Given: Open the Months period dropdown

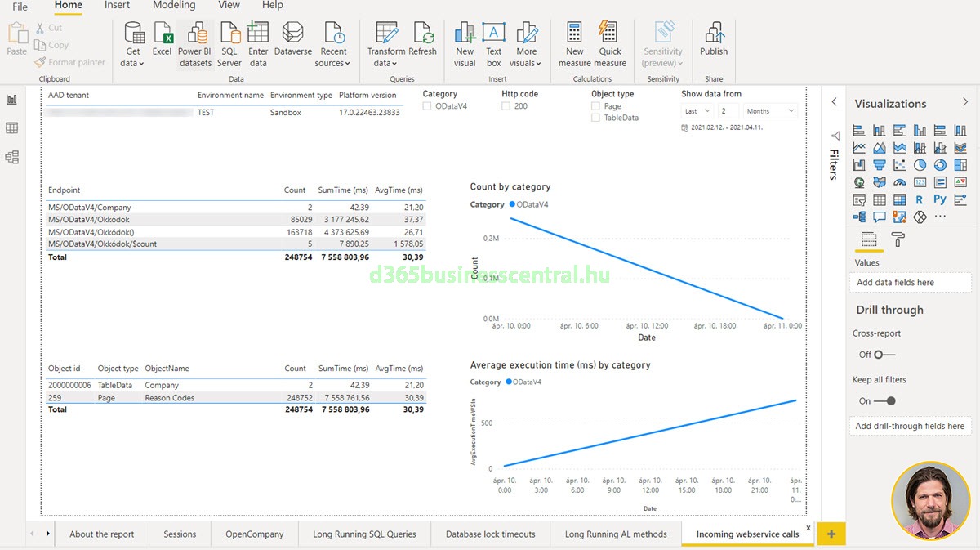Looking at the screenshot, I should (769, 111).
